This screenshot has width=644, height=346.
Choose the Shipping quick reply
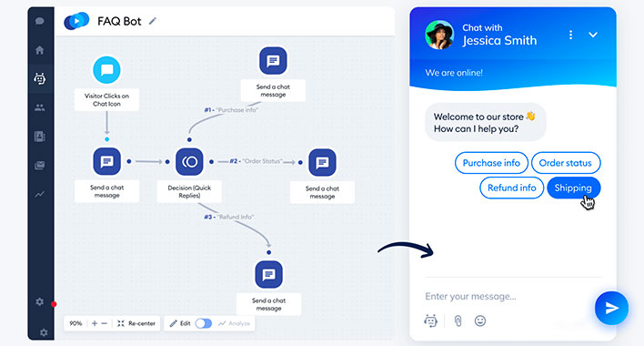573,188
